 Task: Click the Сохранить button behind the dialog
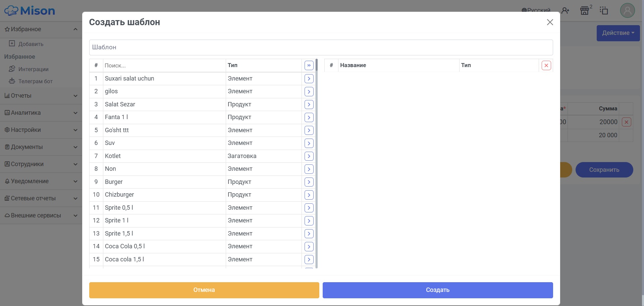(x=604, y=170)
